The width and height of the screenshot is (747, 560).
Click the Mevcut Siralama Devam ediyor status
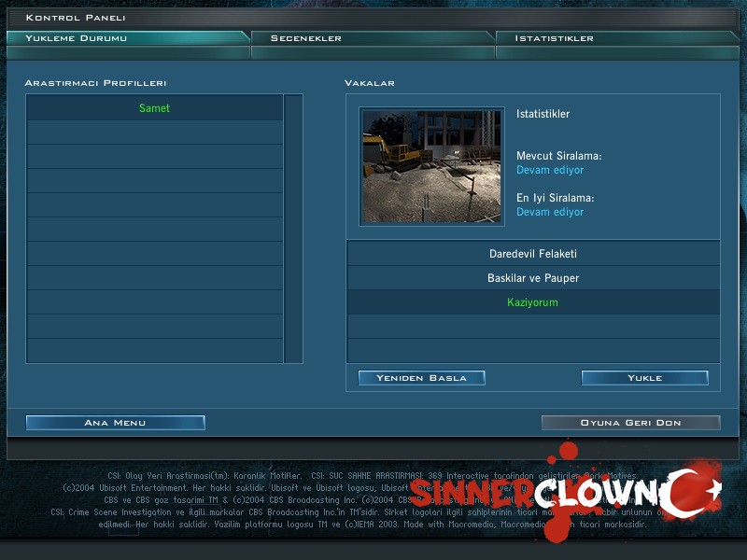tap(550, 170)
